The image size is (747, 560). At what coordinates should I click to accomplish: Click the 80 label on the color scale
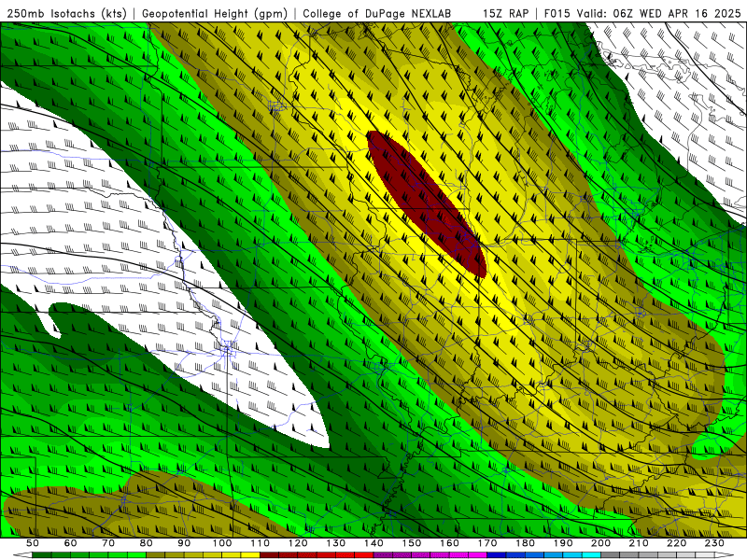pos(146,543)
